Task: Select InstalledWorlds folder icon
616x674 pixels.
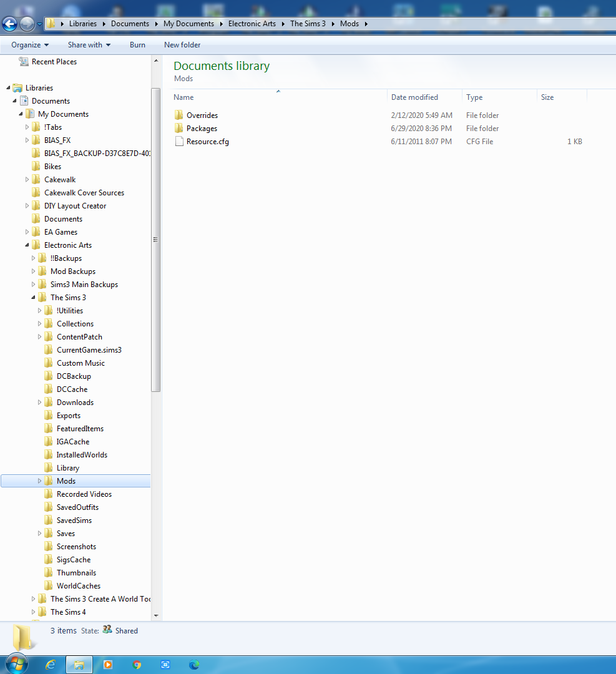Action: (49, 455)
